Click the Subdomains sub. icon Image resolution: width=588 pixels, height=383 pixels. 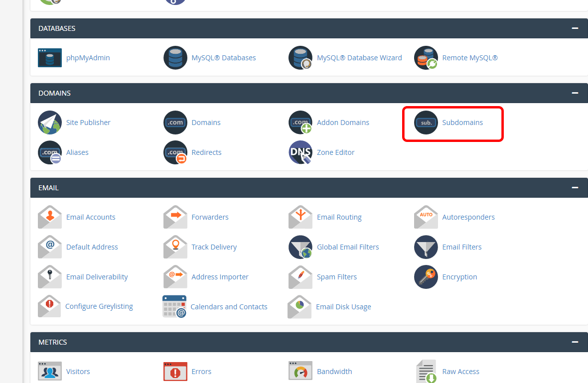[426, 123]
